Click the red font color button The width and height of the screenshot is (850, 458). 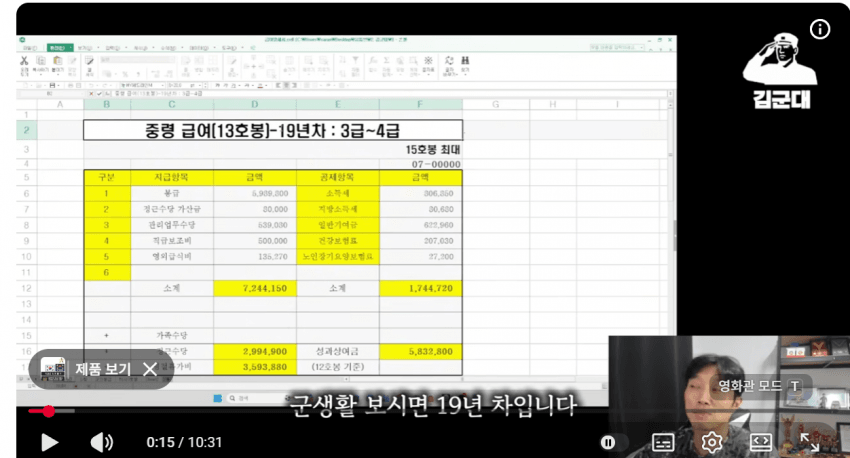[261, 85]
